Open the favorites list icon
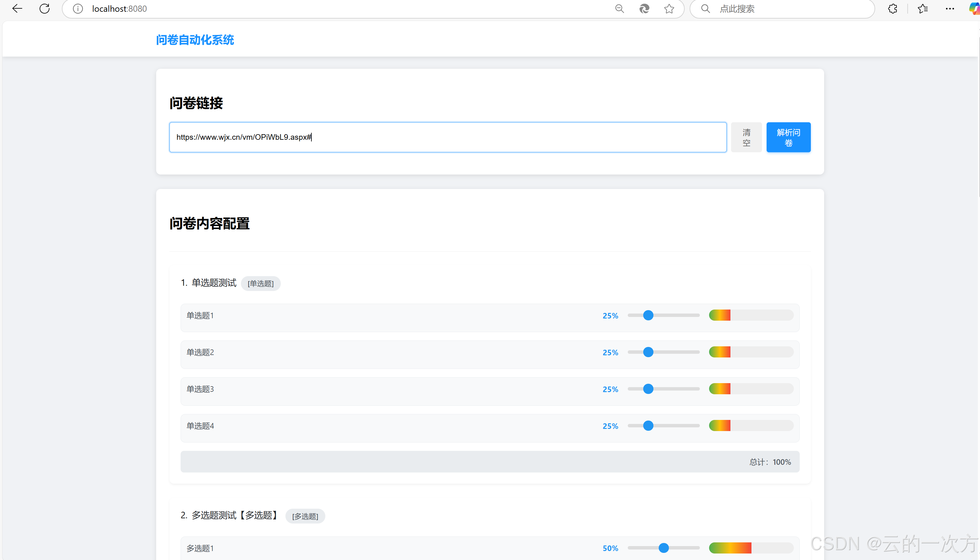 (x=923, y=8)
